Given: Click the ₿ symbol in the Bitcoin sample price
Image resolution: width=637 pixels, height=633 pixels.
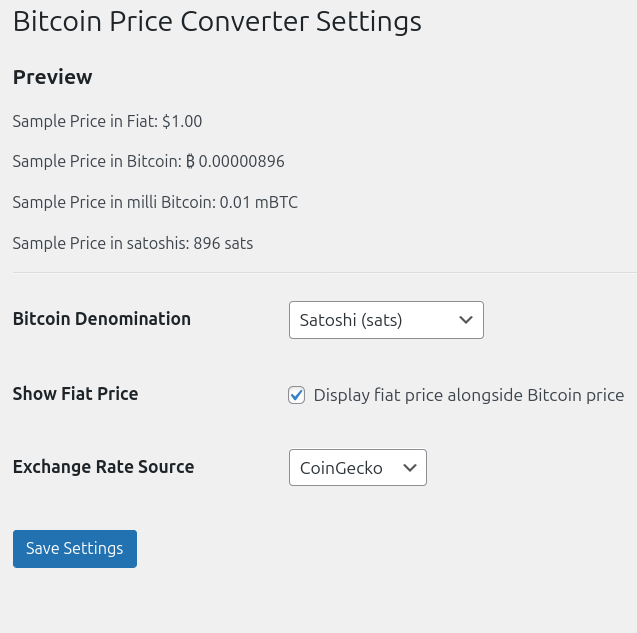Looking at the screenshot, I should tap(190, 162).
